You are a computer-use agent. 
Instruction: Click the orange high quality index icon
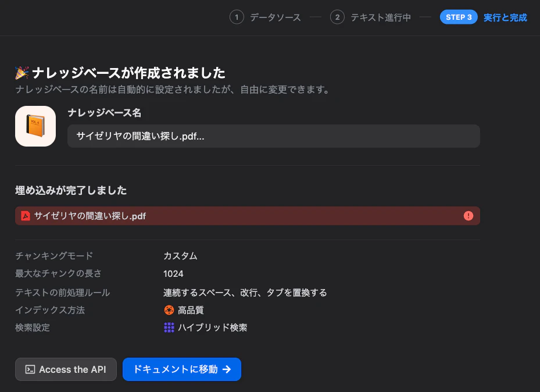tap(169, 310)
